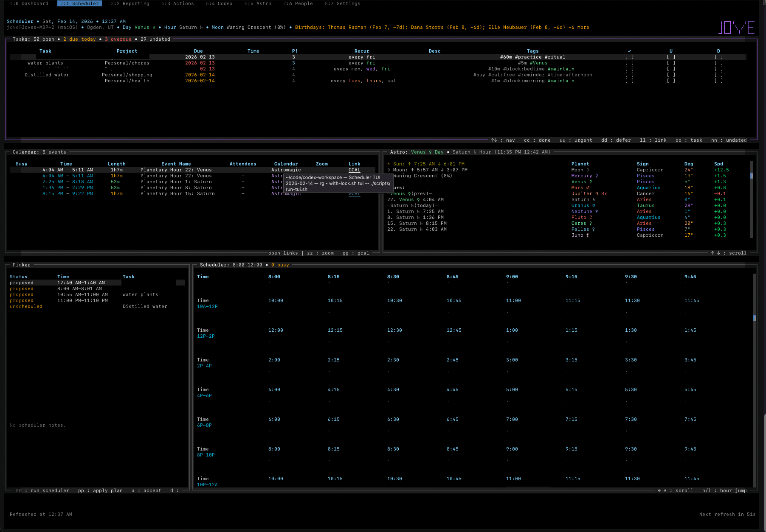Open the 8:7 Settings tab
The image size is (766, 532).
pyautogui.click(x=343, y=3)
